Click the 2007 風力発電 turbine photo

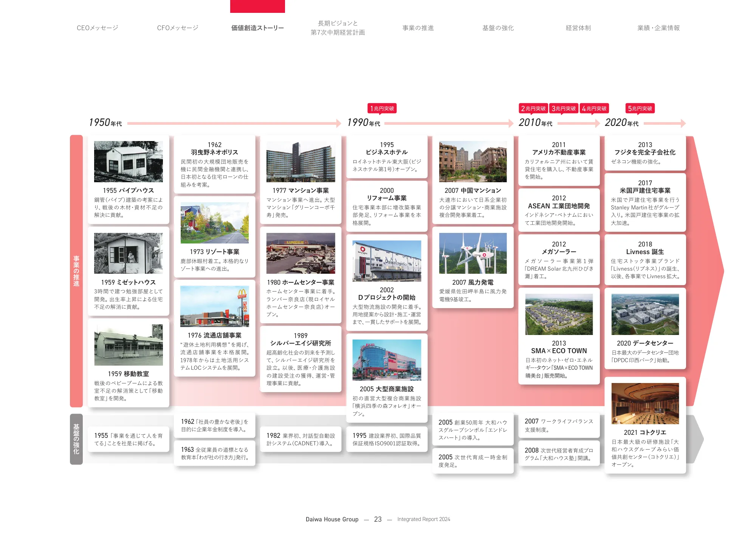(473, 253)
